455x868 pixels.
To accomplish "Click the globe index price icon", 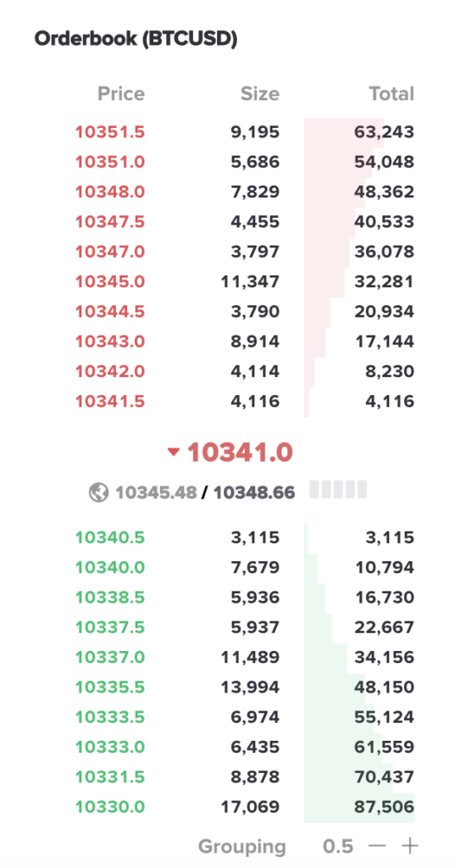I will (x=98, y=492).
